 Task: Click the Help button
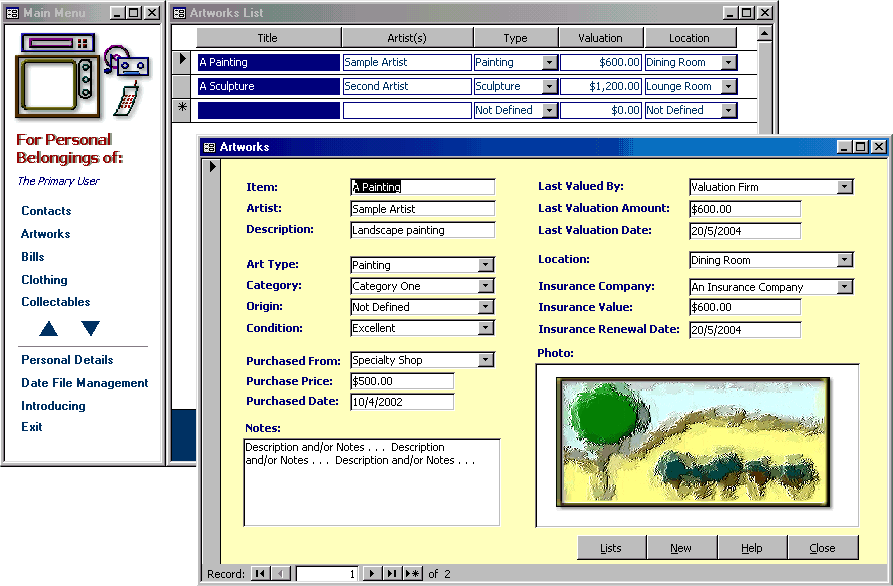tap(752, 548)
